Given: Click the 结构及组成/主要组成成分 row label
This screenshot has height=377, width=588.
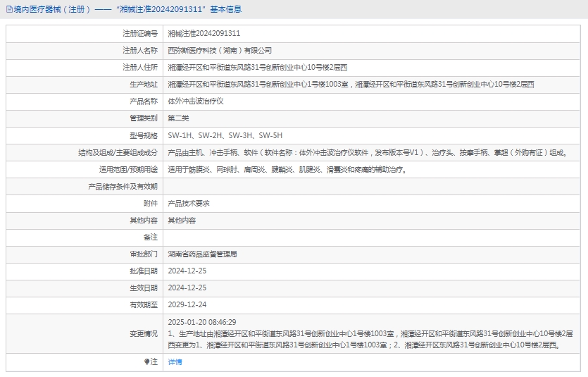Looking at the screenshot, I should [x=118, y=152].
